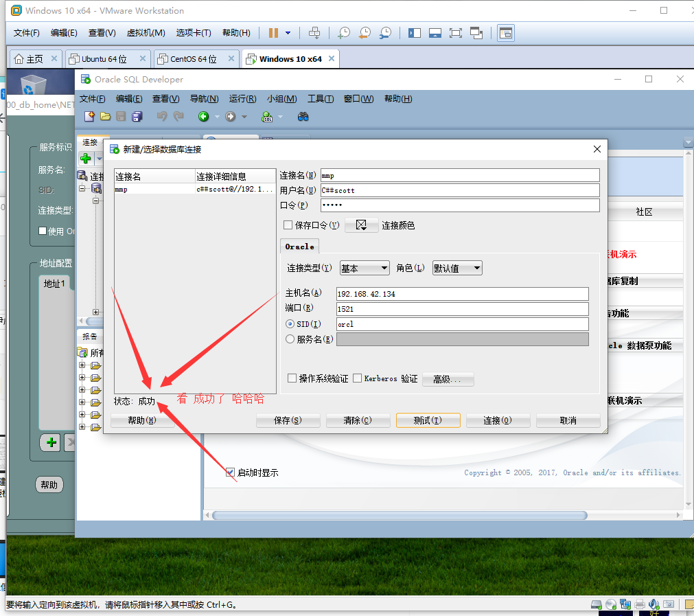Open the connection type dropdown

(365, 268)
